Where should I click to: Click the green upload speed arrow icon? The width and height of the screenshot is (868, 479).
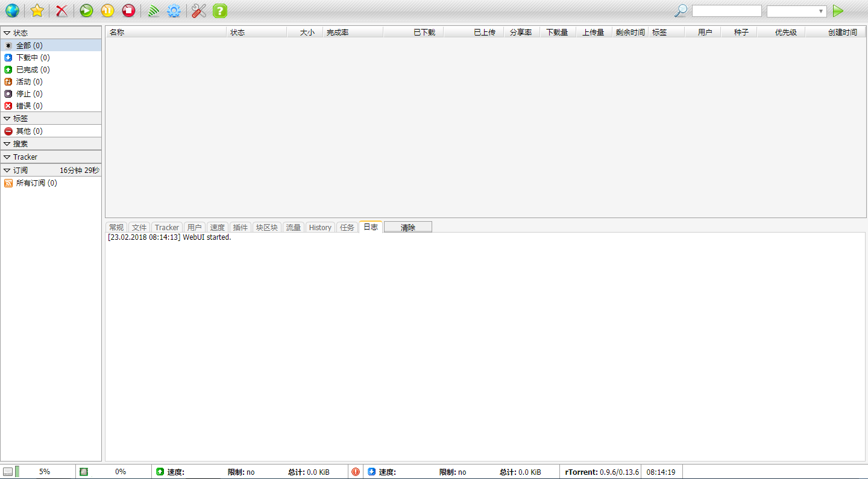[160, 472]
